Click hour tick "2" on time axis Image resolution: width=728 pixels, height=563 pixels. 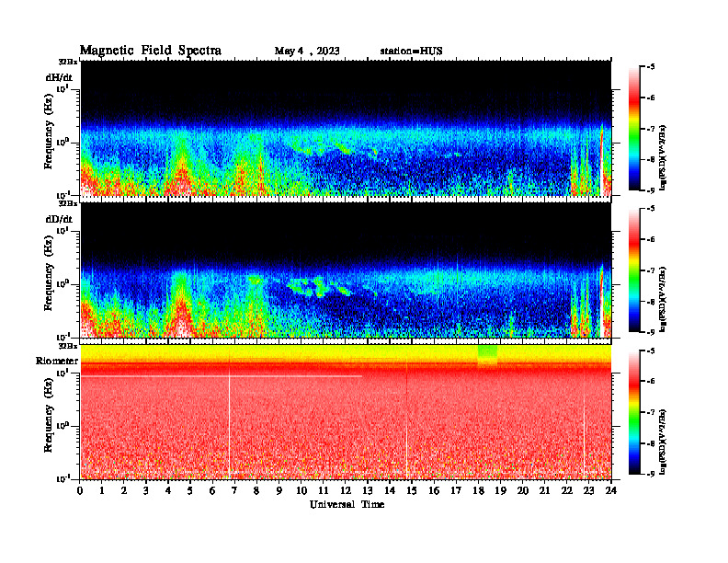[x=124, y=490]
